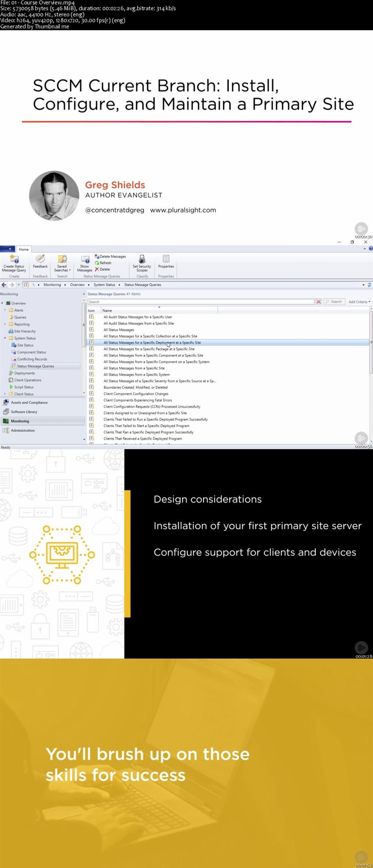Select All Status Messages for a Specific Collection row
The height and width of the screenshot is (868, 373).
tap(150, 336)
